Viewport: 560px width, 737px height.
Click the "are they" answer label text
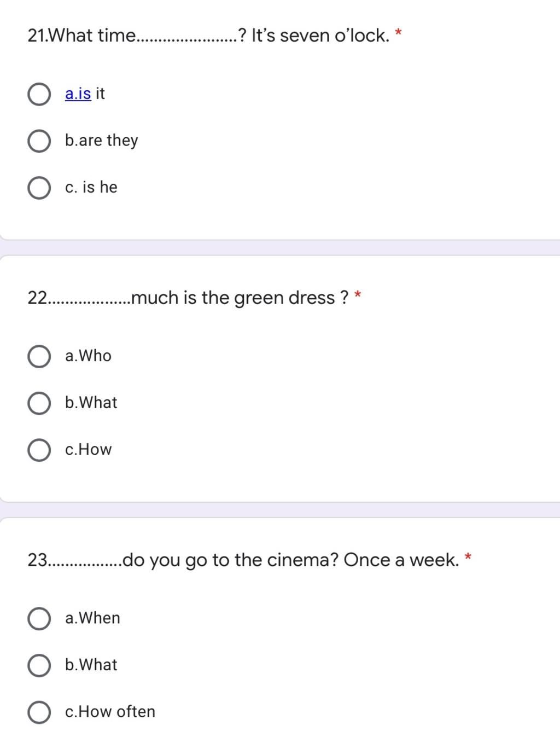click(108, 141)
